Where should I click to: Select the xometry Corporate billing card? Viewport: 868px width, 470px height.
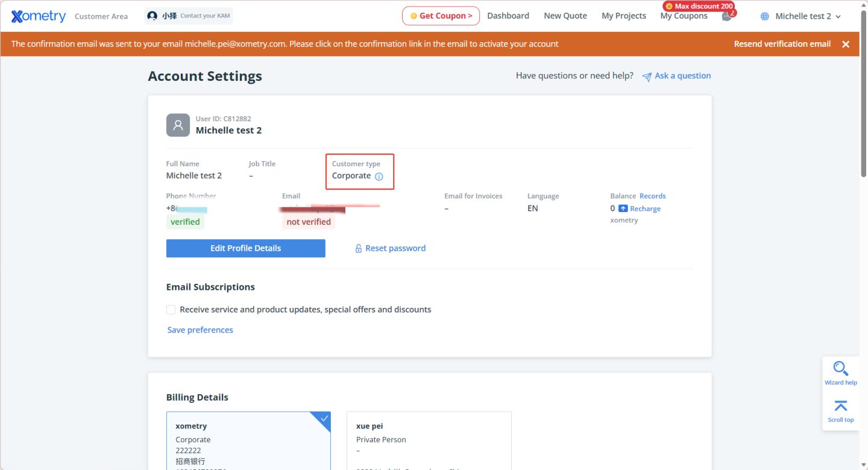point(248,440)
